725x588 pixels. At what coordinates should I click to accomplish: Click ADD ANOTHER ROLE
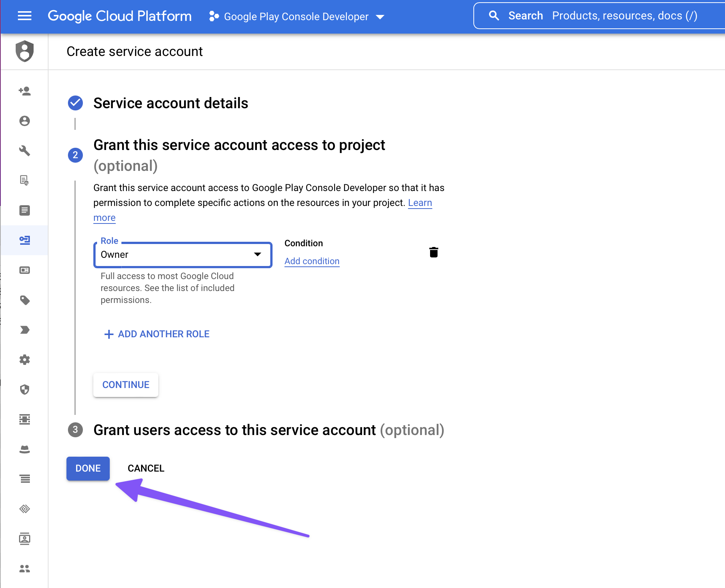tap(157, 334)
